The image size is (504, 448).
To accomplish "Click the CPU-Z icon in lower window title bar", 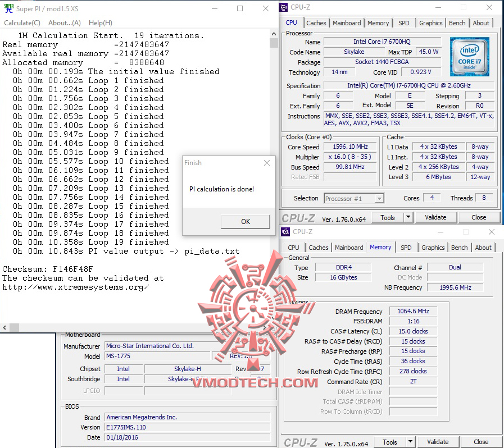I will 285,232.
